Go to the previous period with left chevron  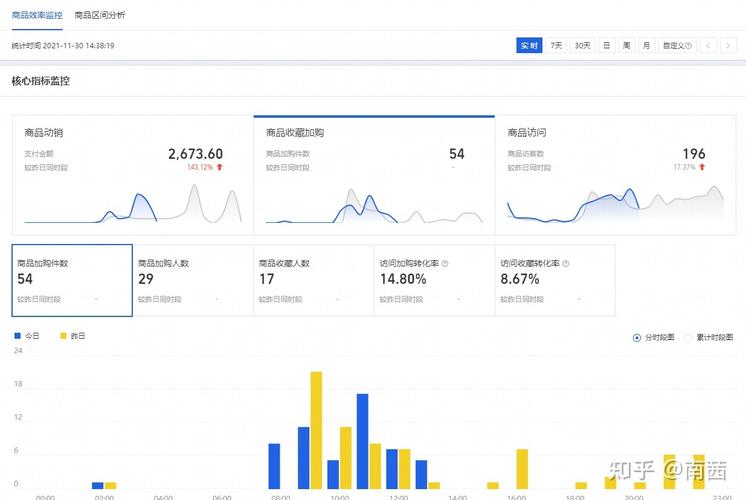[x=708, y=46]
